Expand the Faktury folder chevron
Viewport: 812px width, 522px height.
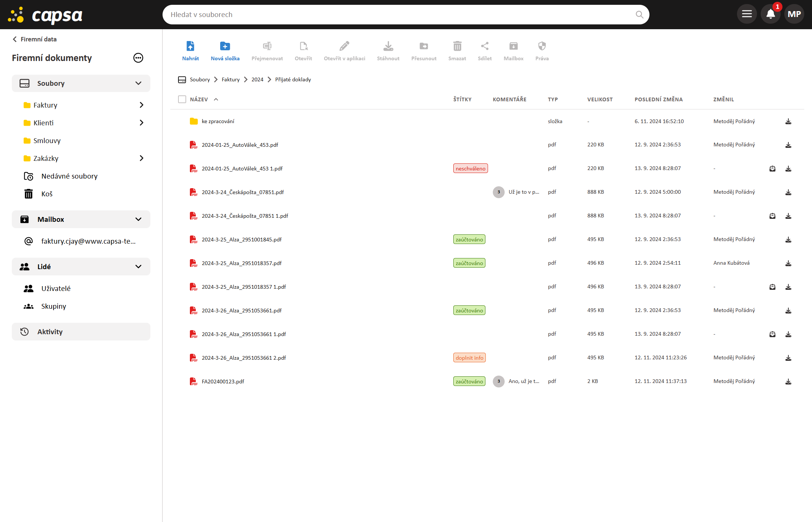click(x=141, y=105)
